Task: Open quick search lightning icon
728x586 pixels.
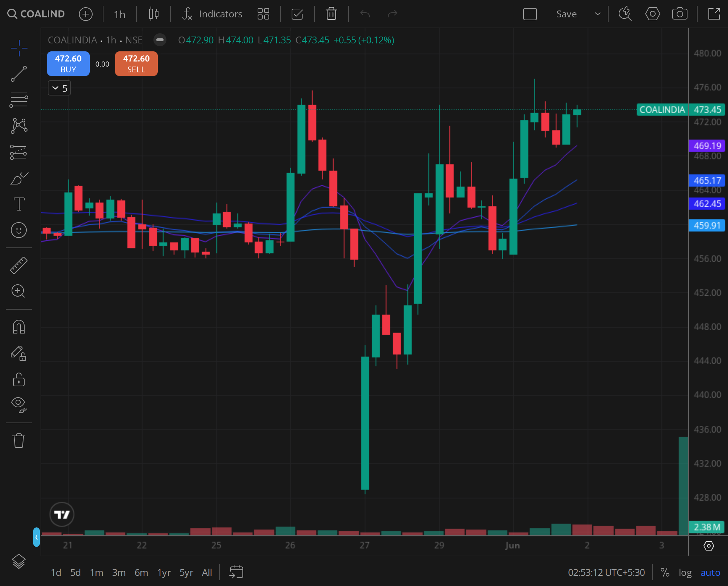Action: point(625,14)
